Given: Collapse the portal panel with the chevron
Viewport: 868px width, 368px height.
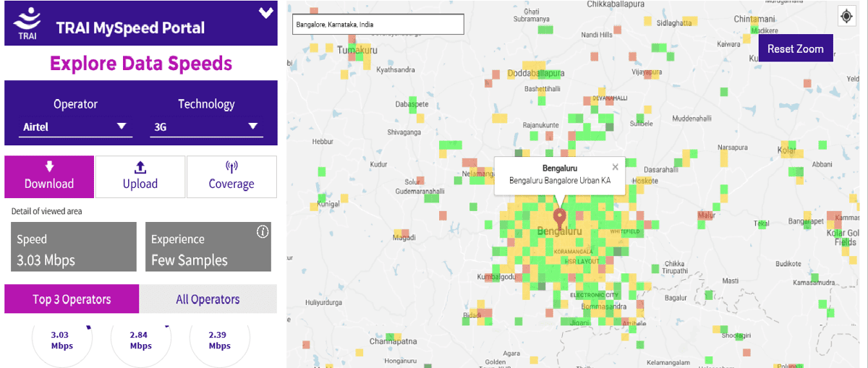Looking at the screenshot, I should 266,12.
